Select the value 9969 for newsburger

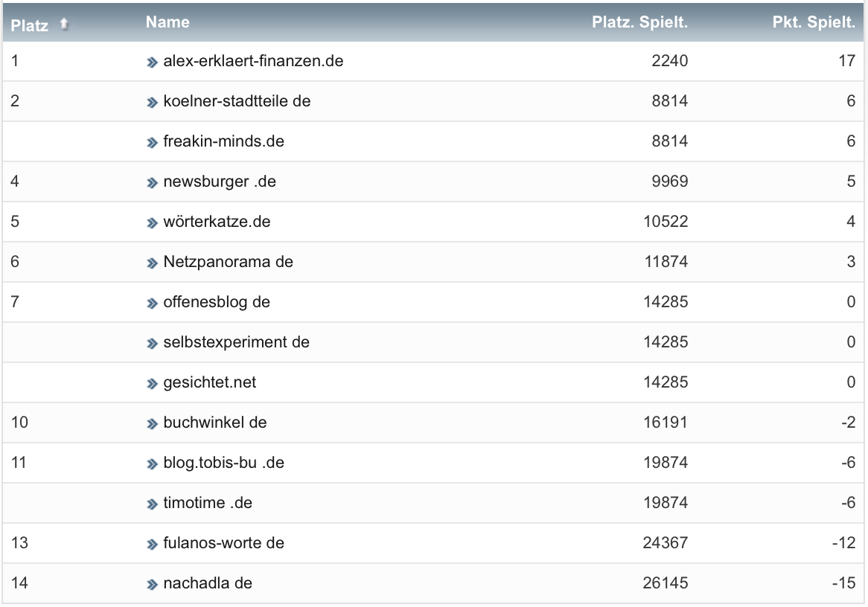[670, 182]
